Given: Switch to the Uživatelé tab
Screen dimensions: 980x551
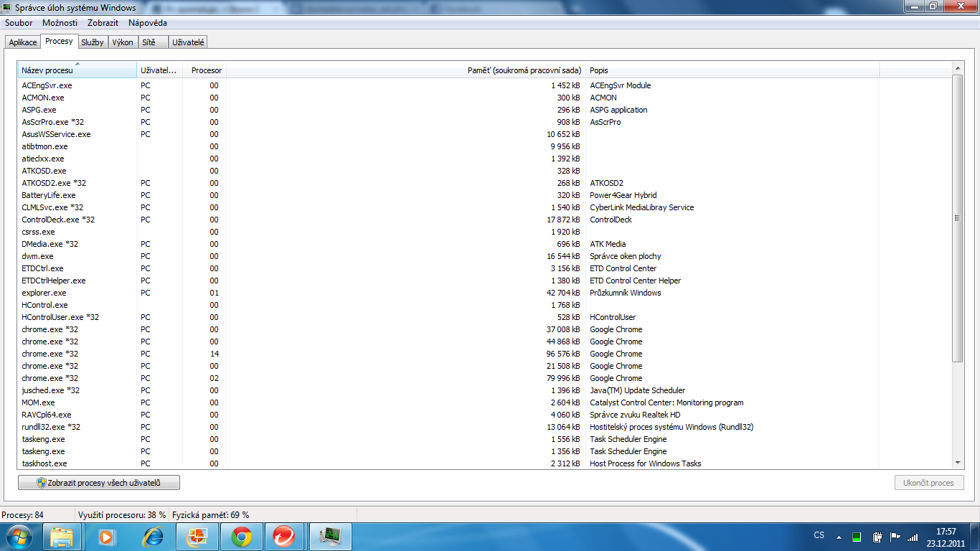Looking at the screenshot, I should click(x=189, y=42).
